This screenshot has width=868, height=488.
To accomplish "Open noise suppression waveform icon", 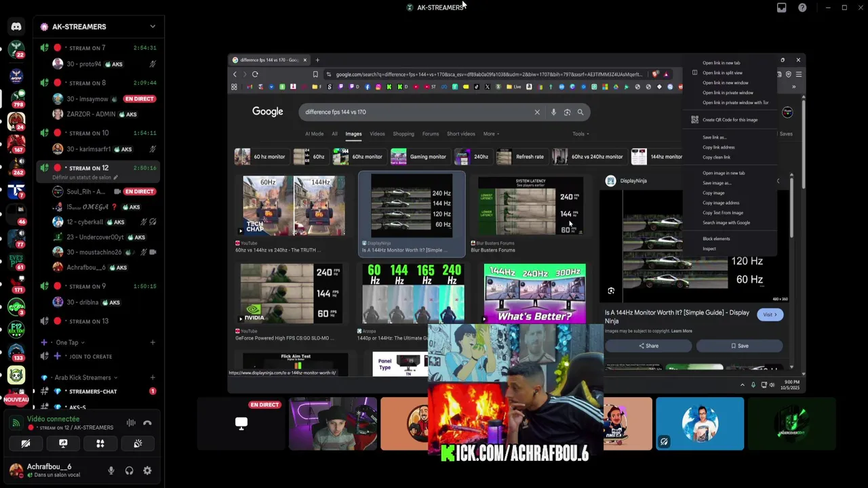I will tap(131, 423).
